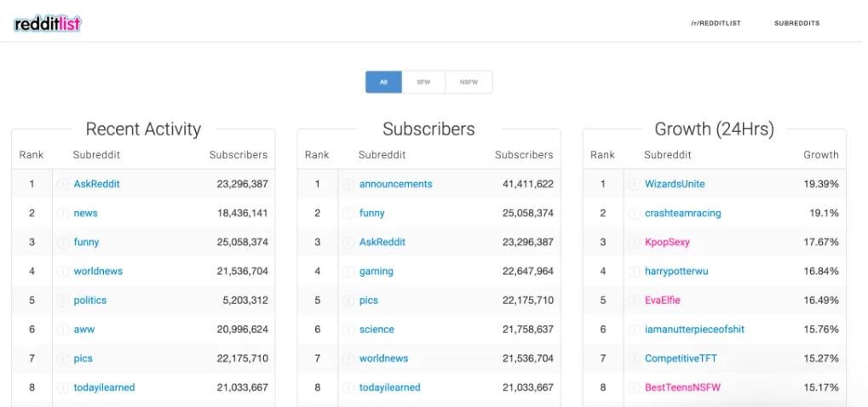Select the All filter button

[383, 82]
